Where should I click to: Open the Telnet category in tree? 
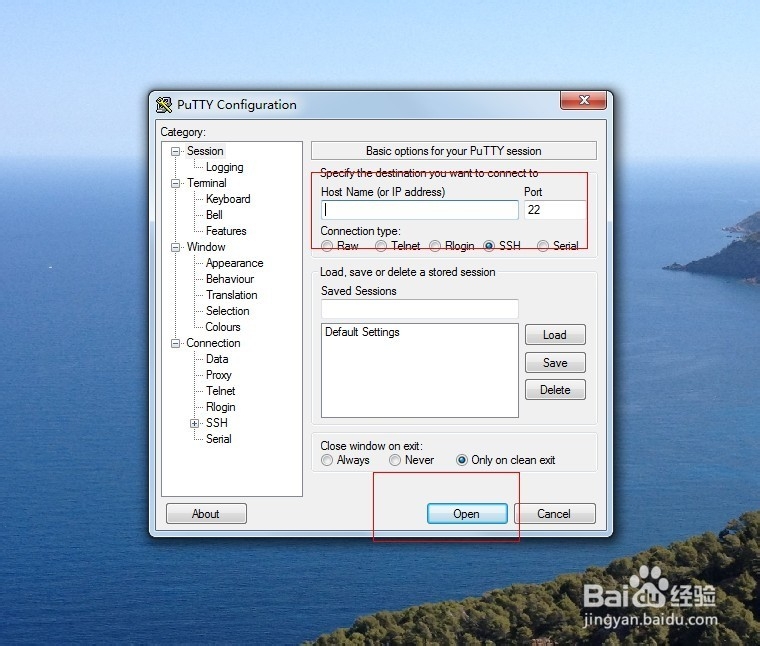221,391
